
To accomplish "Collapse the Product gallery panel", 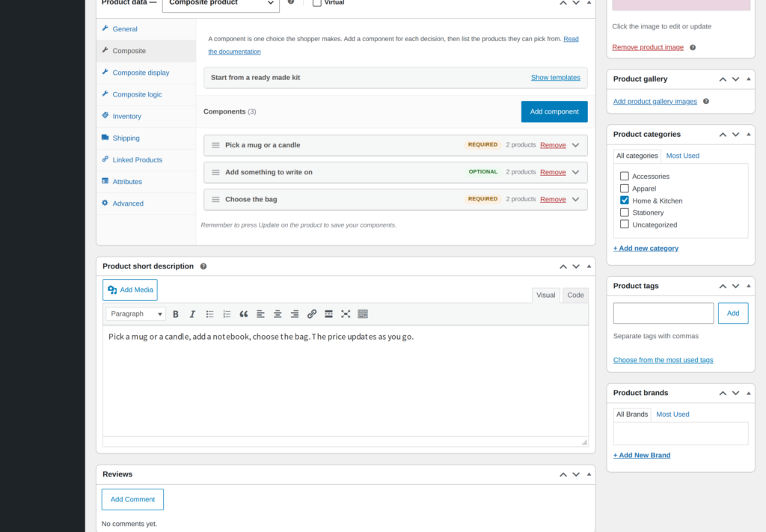I will pos(748,79).
